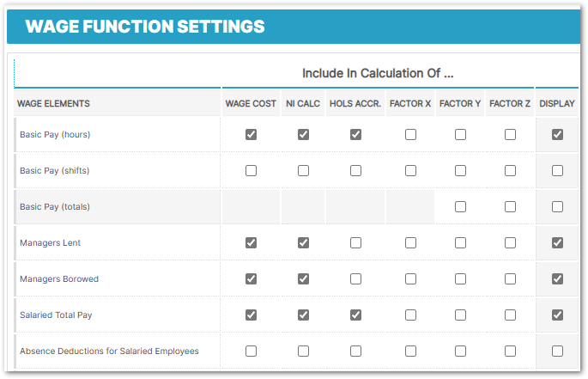This screenshot has height=379, width=588.
Task: Enable Display for Absence Deductions row
Action: point(557,351)
